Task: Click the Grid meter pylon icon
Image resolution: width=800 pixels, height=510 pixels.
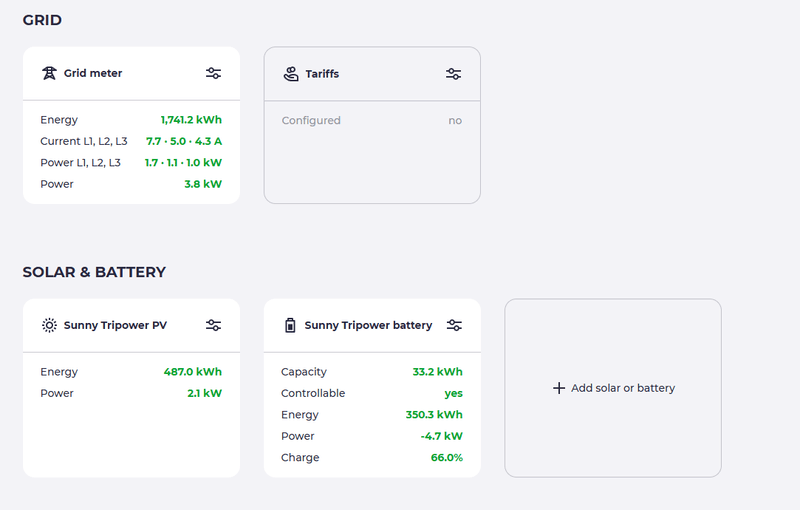Action: [x=49, y=73]
